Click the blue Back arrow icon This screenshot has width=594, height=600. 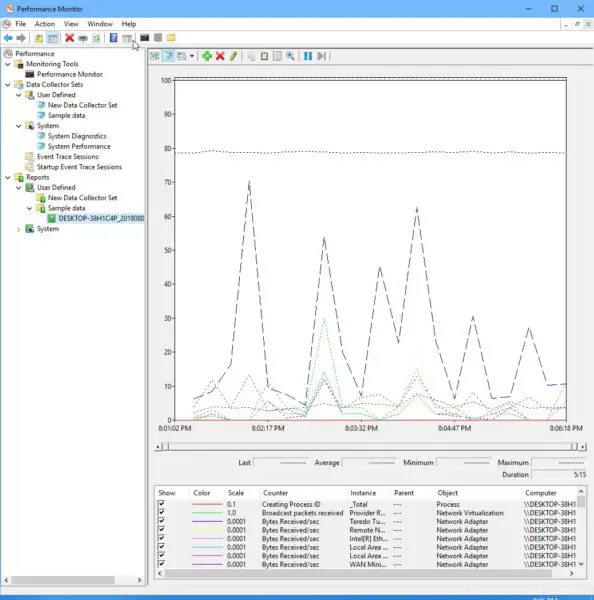(x=8, y=38)
